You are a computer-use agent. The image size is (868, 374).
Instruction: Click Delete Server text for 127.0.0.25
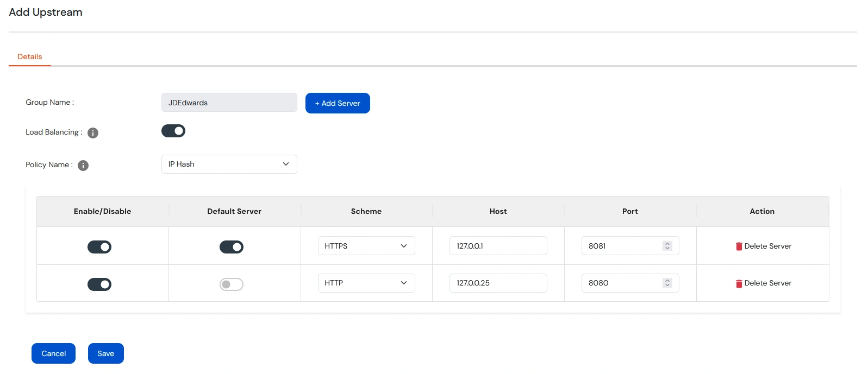pyautogui.click(x=767, y=283)
